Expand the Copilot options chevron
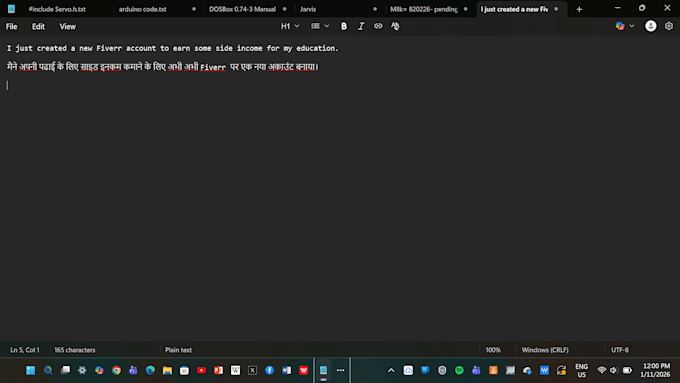Image resolution: width=680 pixels, height=383 pixels. pyautogui.click(x=631, y=26)
